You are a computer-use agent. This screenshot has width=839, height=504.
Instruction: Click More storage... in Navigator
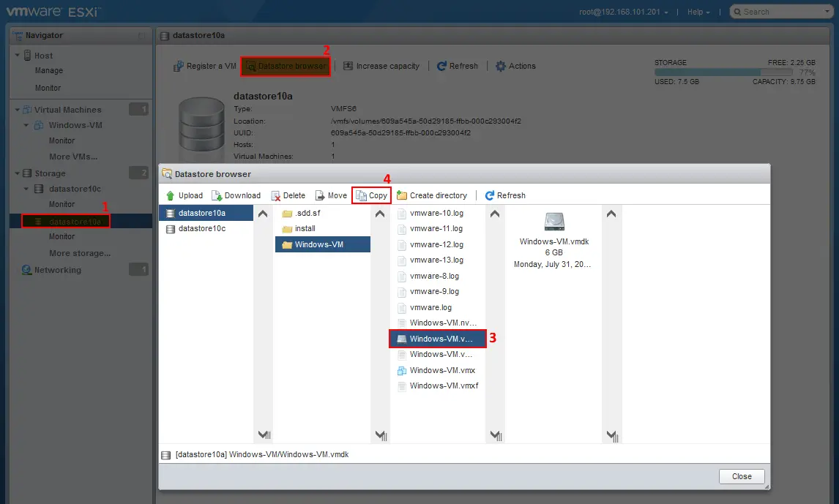(x=80, y=253)
